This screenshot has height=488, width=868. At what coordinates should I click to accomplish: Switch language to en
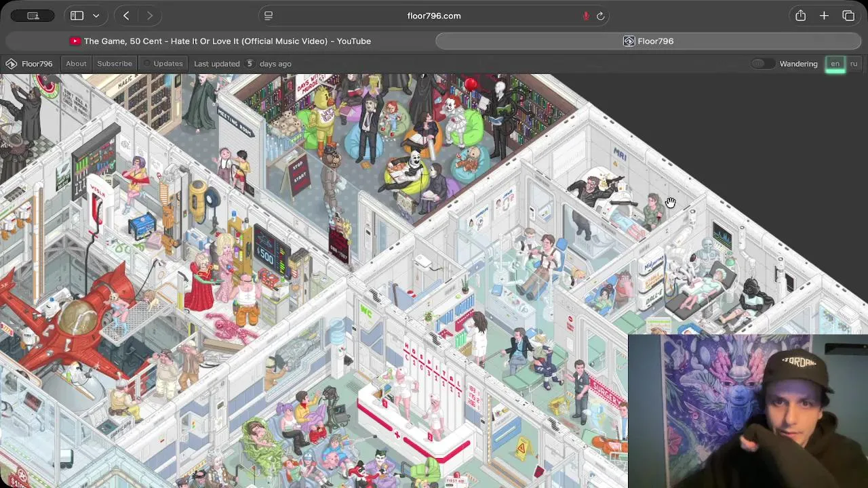(x=835, y=64)
